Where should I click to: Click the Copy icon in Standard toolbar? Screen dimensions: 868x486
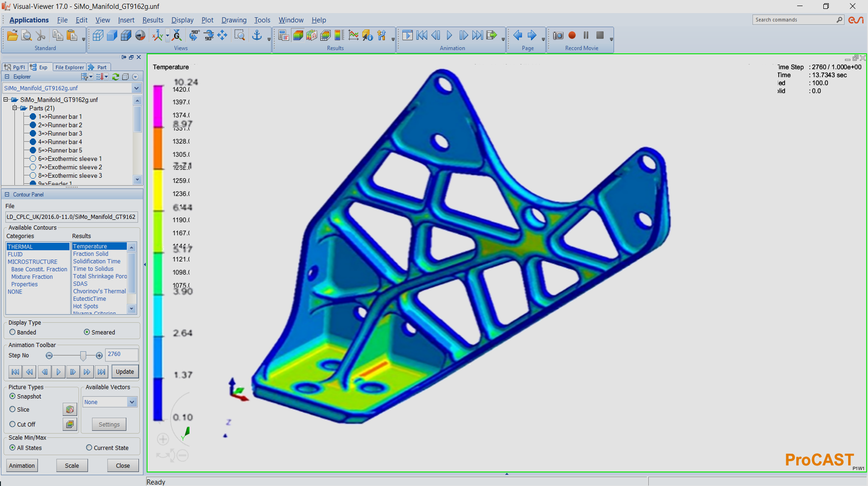(58, 36)
